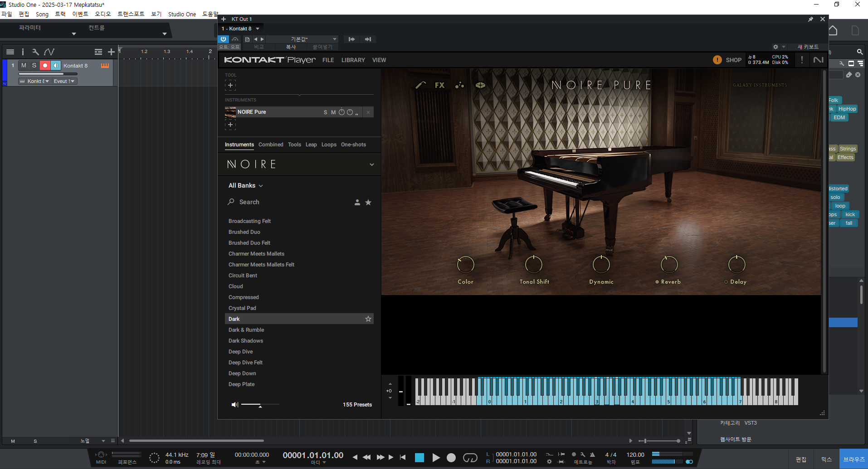Screen dimensions: 868x469
Task: Select the HipHop tag in browser
Action: click(847, 109)
